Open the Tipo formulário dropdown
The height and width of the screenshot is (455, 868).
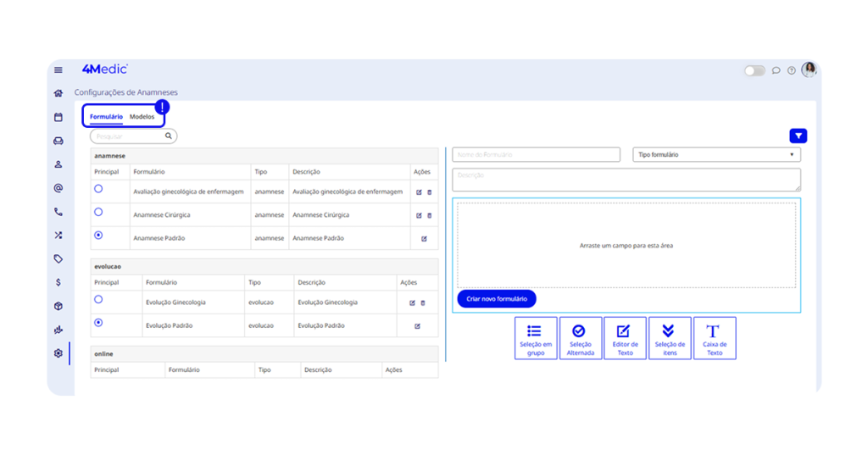pos(716,155)
